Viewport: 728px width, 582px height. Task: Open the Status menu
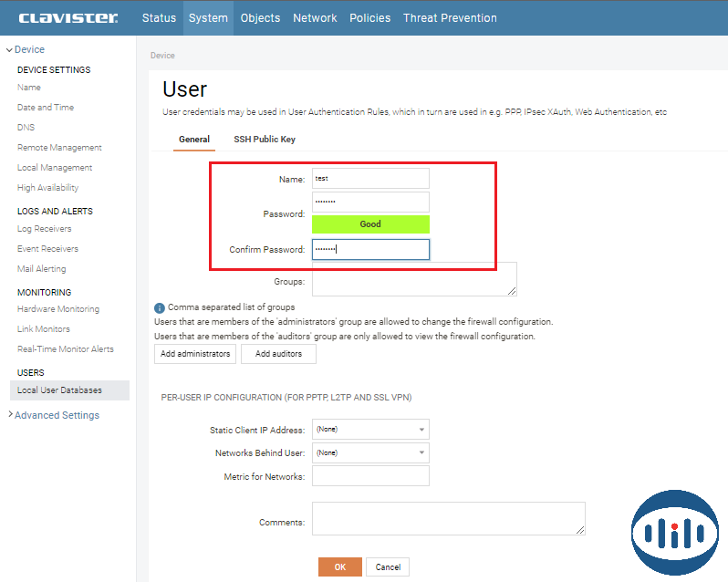tap(159, 17)
